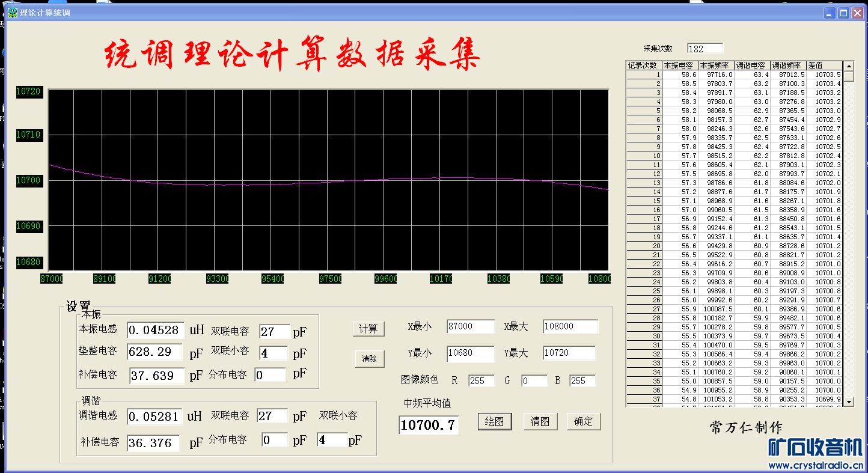Click the 清除 clear button

coord(369,359)
